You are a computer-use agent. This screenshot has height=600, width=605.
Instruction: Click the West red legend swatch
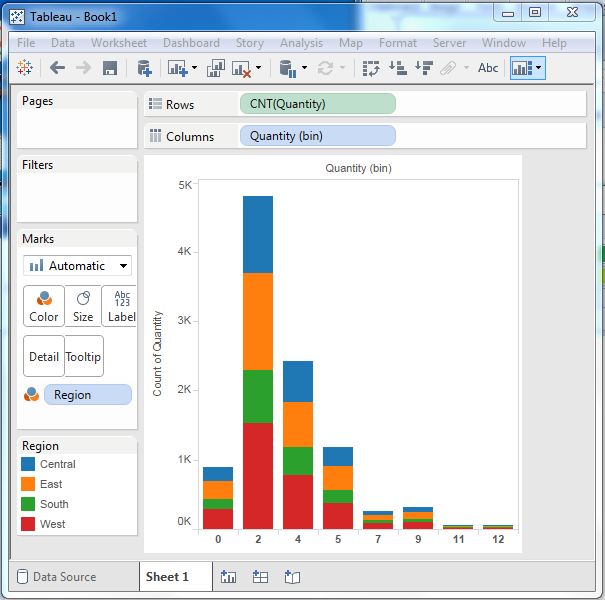[x=28, y=524]
